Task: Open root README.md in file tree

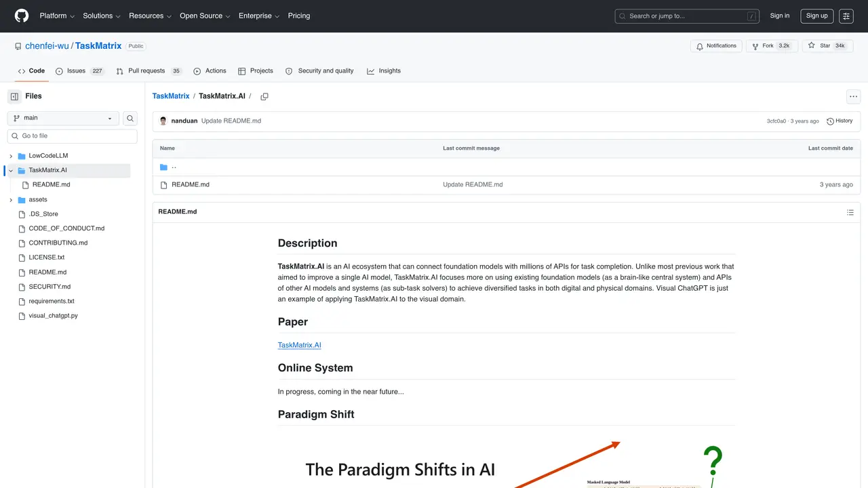Action: tap(47, 272)
